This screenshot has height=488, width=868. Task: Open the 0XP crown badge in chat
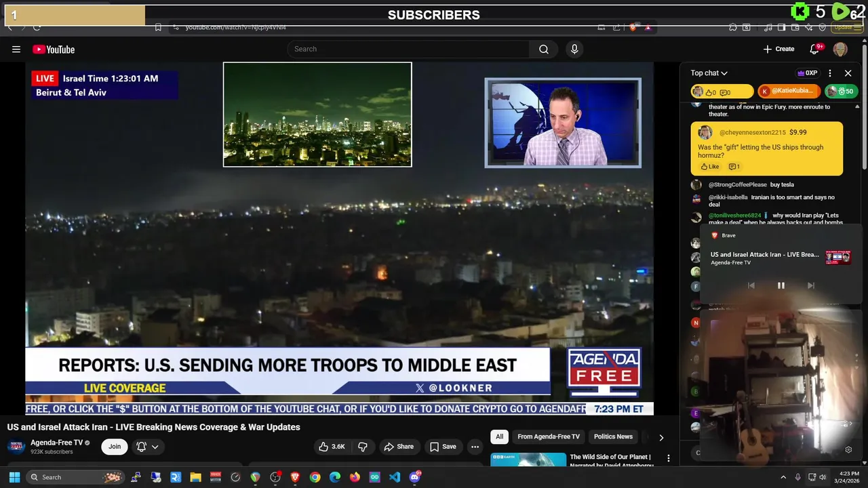(807, 73)
